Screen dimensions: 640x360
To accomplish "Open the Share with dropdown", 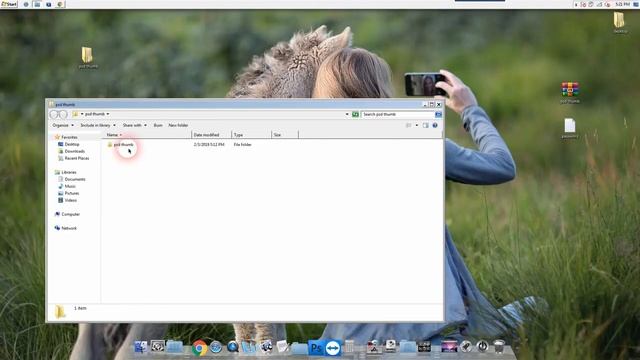I will tap(135, 125).
